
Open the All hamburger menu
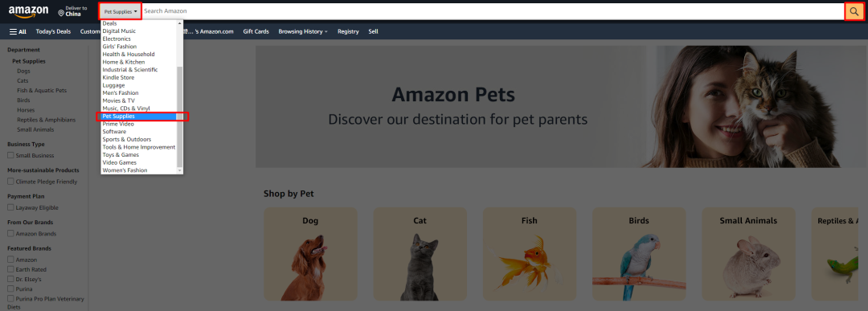(x=18, y=31)
